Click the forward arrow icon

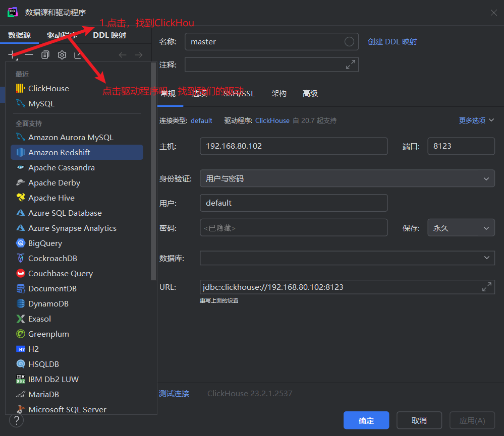pyautogui.click(x=139, y=55)
